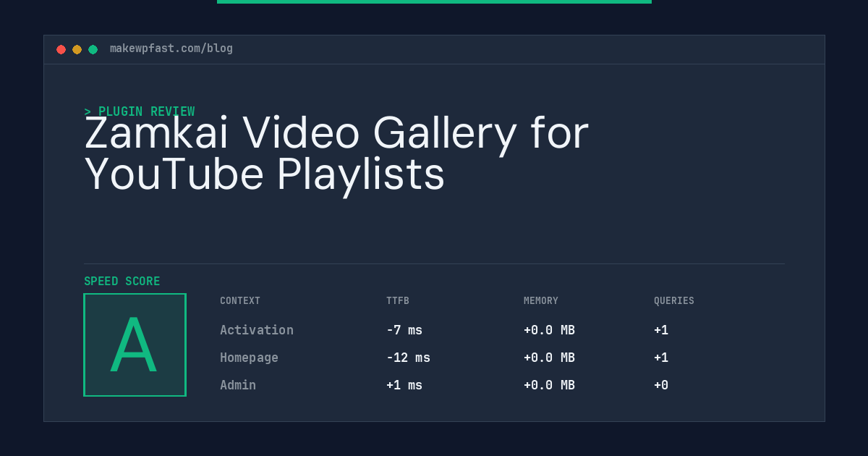
Task: Click the CONTEXT column header
Action: click(240, 301)
